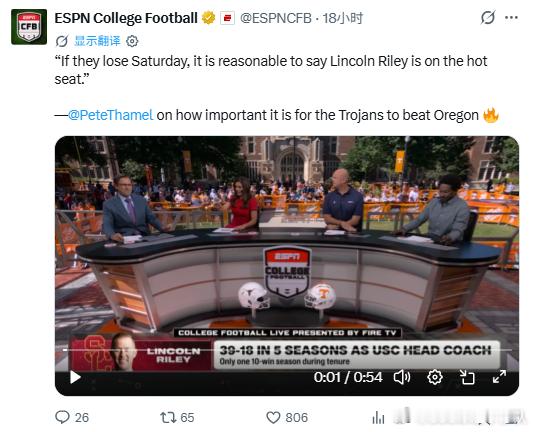534x432 pixels.
Task: Open translation settings gear icon
Action: tap(132, 41)
